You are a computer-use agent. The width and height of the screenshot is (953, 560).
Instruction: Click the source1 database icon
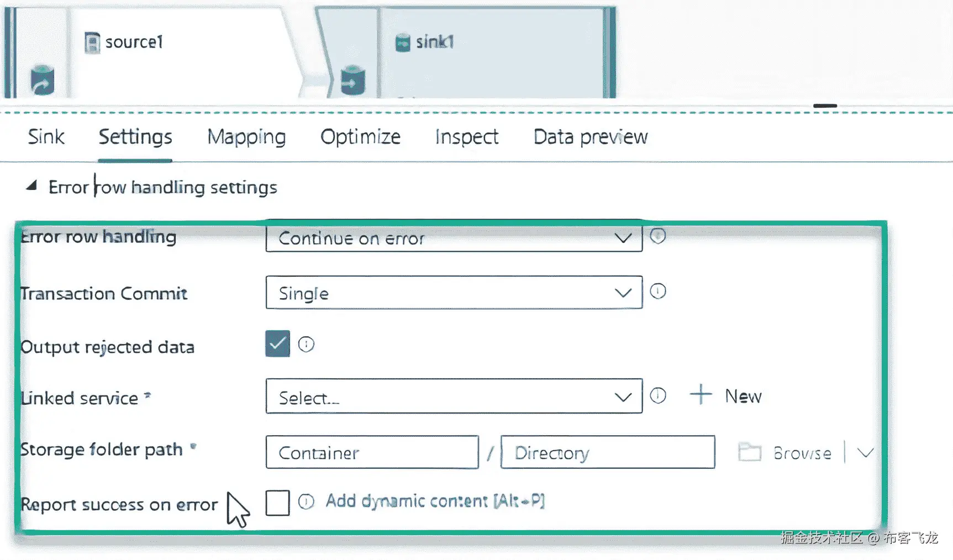(x=42, y=81)
